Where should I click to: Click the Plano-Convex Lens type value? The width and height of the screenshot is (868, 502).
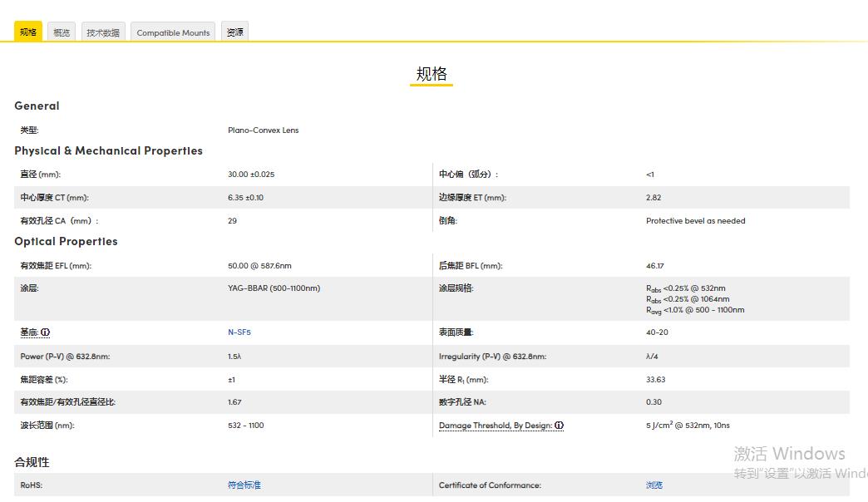(263, 130)
